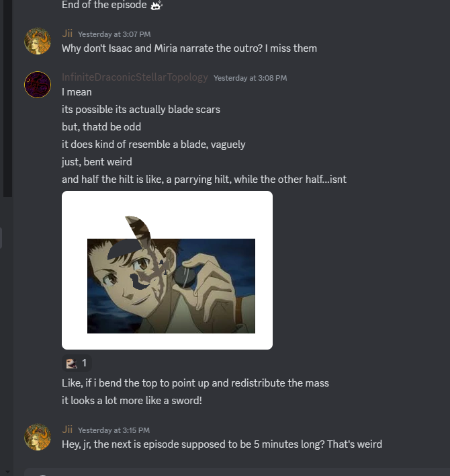Select message 'it looks a lot more like a sword!'
450x476 pixels.
click(132, 401)
